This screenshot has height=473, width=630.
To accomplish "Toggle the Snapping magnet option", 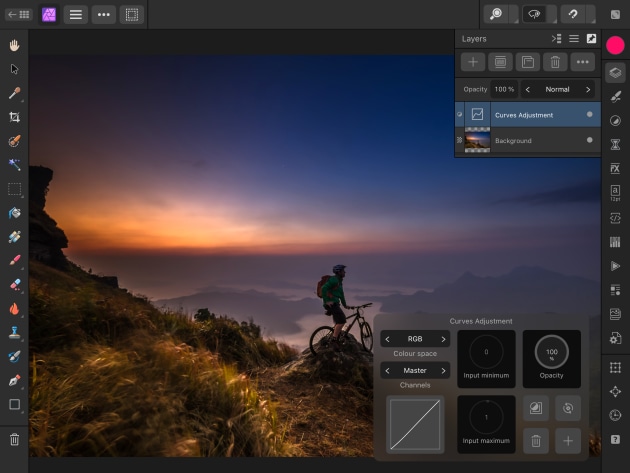I will [x=573, y=14].
